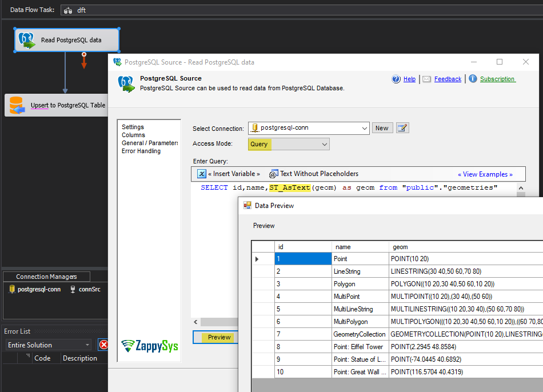Click the Feedback envelope icon

click(x=426, y=79)
